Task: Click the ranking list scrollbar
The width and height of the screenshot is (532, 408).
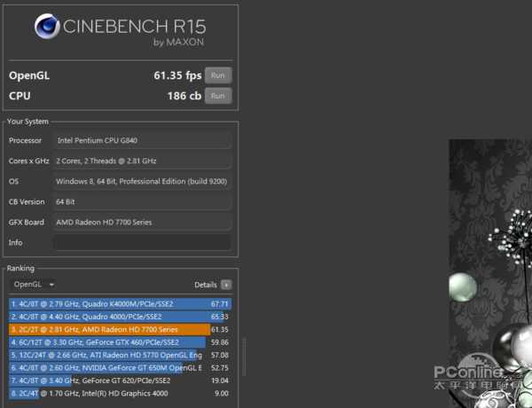Action: click(x=244, y=357)
